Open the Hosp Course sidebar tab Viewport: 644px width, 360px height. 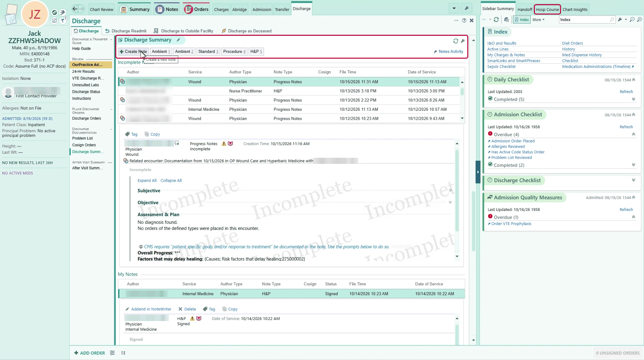[x=547, y=9]
